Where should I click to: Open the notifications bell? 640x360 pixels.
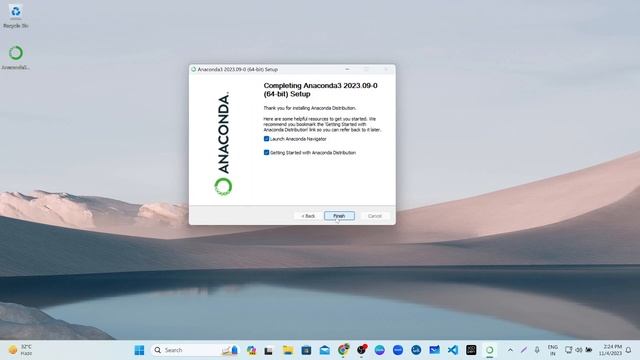pos(629,350)
